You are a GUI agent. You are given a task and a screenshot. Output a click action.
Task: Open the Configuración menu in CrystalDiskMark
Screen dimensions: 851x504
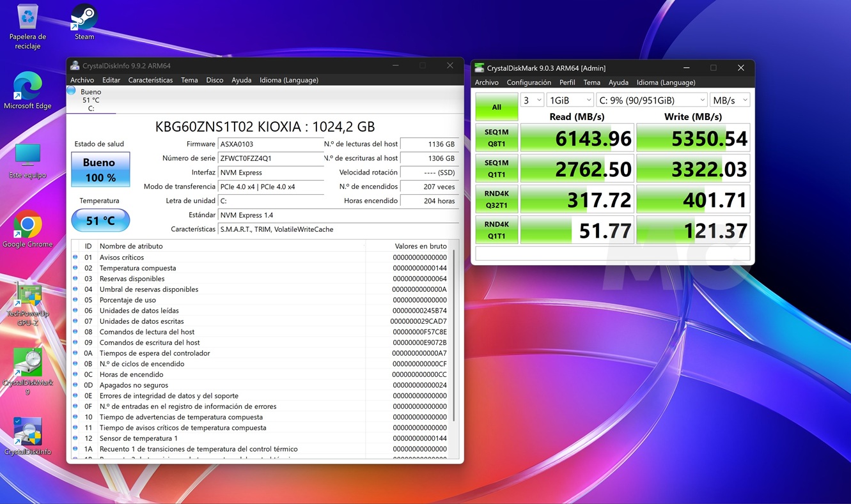pyautogui.click(x=529, y=82)
